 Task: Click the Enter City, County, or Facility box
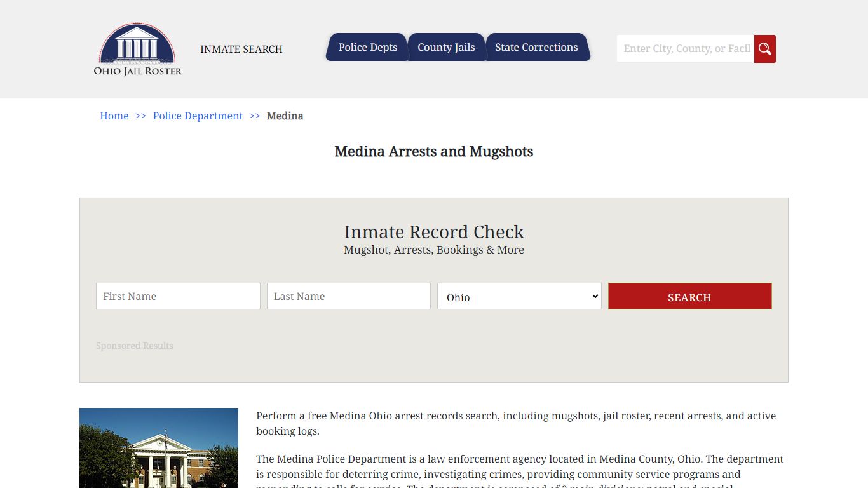685,48
